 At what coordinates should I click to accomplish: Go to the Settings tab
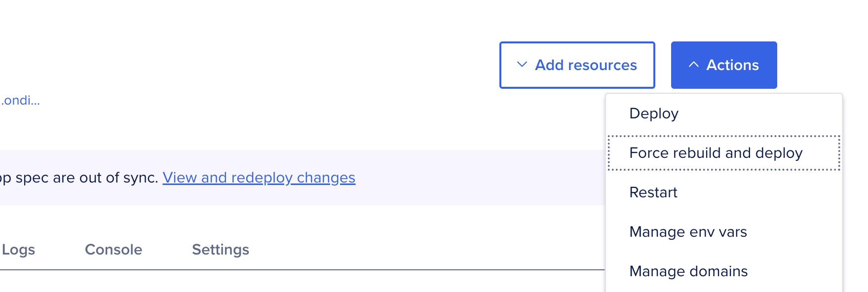[x=220, y=249]
